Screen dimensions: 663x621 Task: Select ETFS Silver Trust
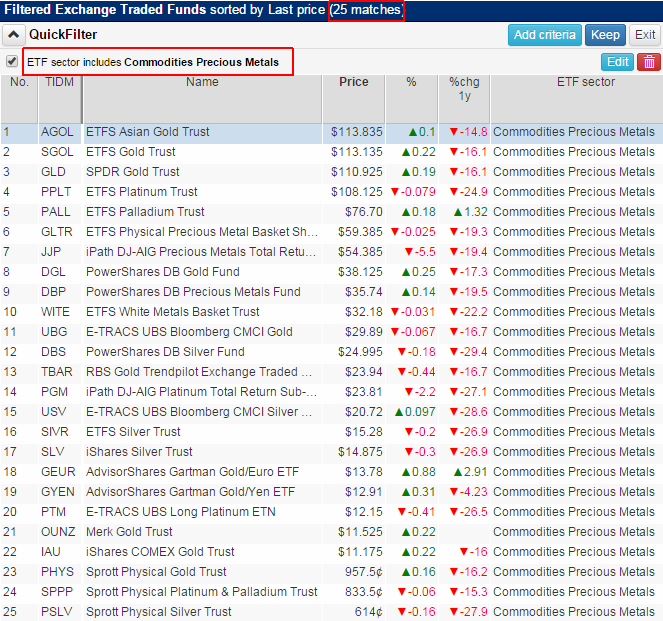[x=133, y=432]
